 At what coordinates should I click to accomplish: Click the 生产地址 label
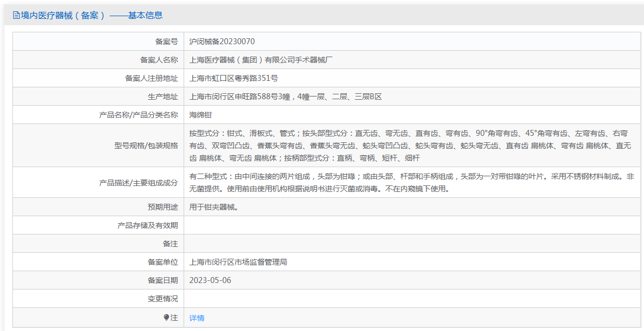(x=163, y=96)
